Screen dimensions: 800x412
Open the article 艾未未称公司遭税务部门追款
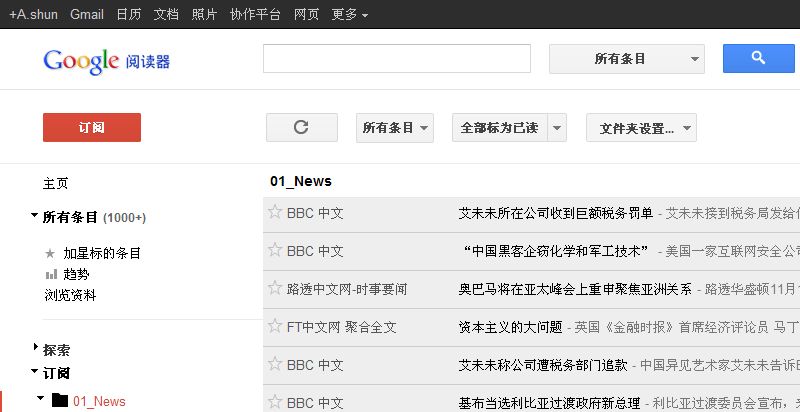[x=543, y=365]
